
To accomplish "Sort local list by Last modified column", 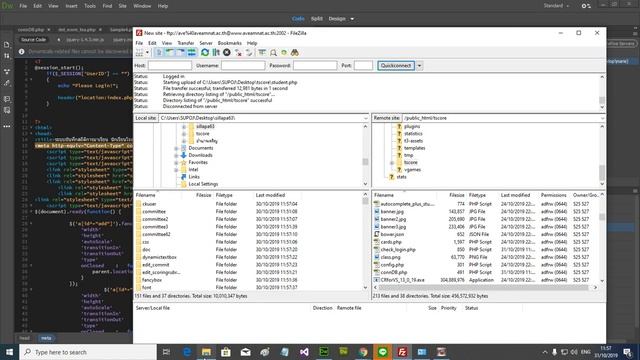I will 270,195.
